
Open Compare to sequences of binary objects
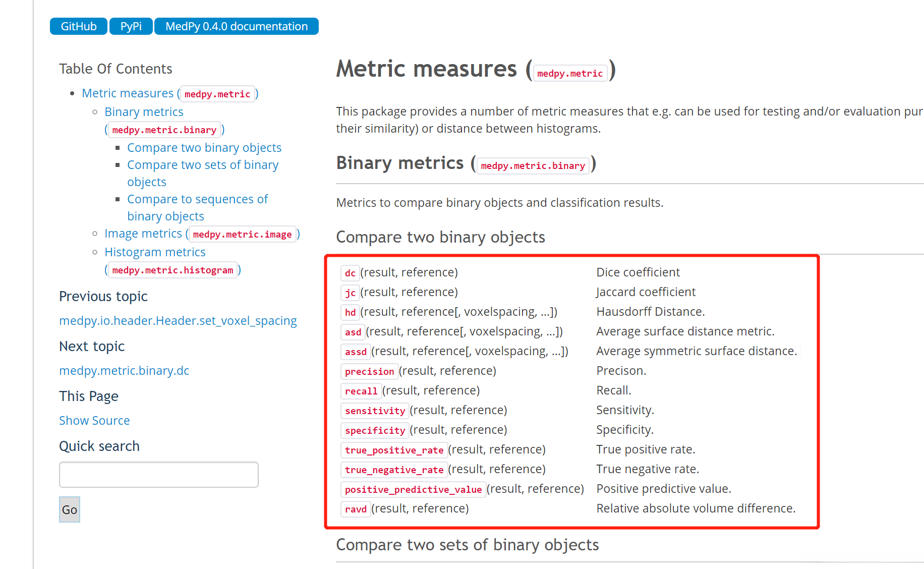pos(197,199)
